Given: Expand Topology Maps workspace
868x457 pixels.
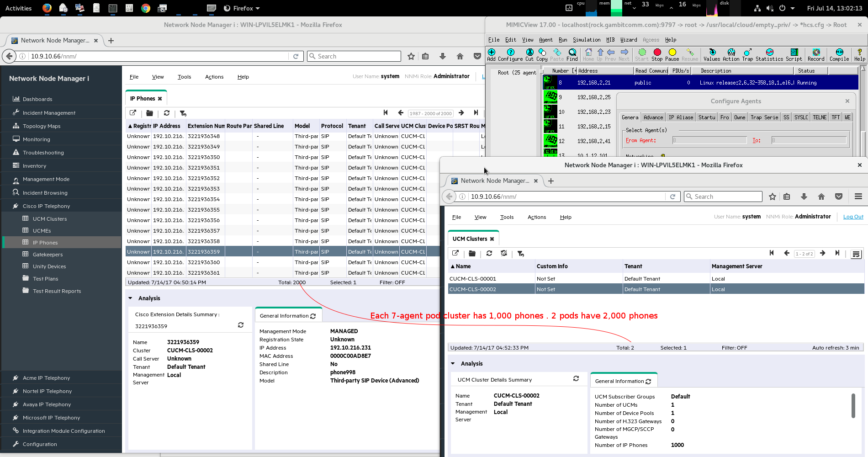Looking at the screenshot, I should point(41,126).
